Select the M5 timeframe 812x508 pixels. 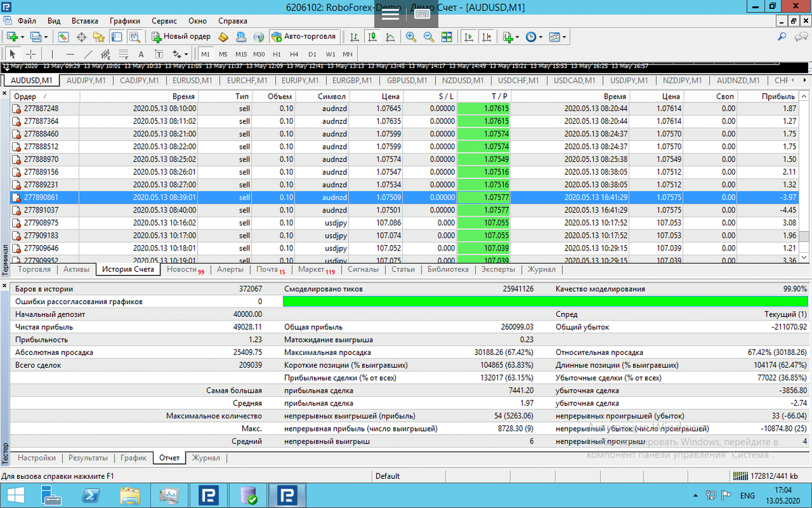click(223, 54)
